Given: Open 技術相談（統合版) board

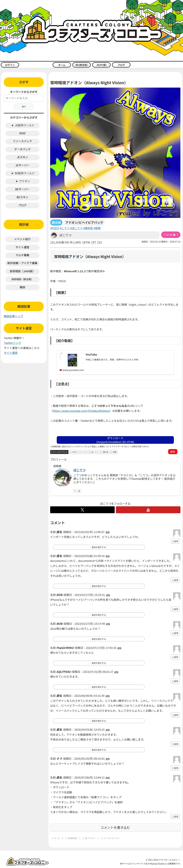Looking at the screenshot, I should pos(22,279).
